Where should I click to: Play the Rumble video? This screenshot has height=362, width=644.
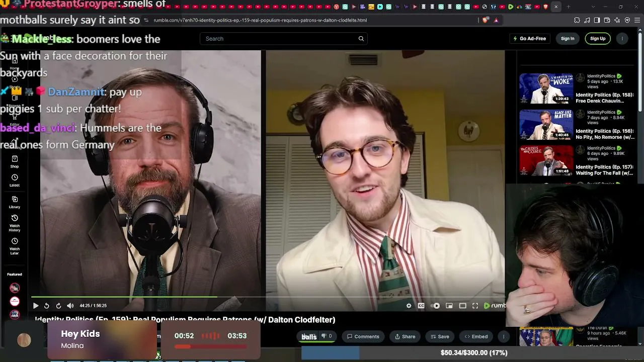tap(36, 306)
